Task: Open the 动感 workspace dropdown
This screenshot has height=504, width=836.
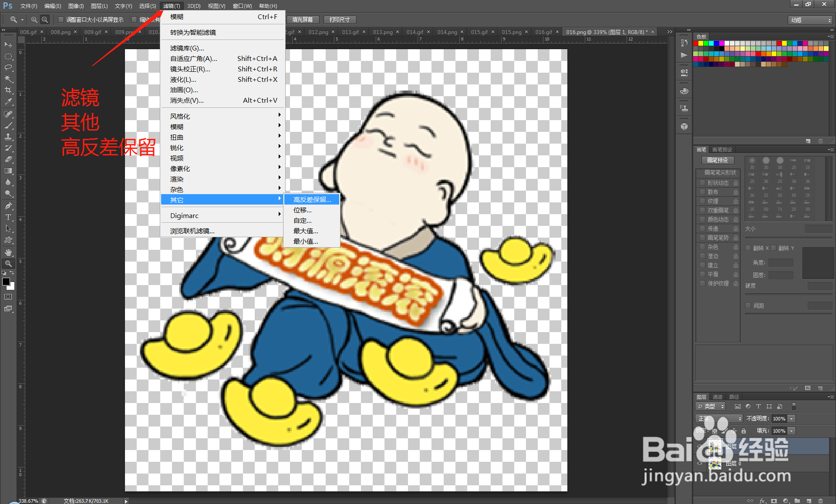Action: pyautogui.click(x=811, y=20)
